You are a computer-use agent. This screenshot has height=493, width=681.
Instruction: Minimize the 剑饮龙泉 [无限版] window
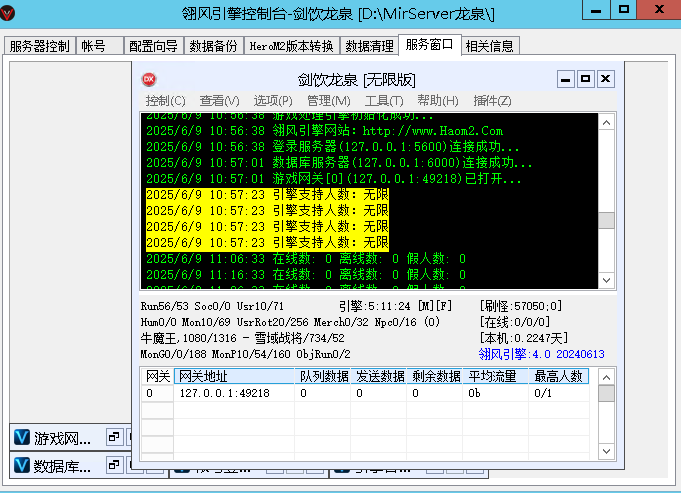[x=565, y=79]
